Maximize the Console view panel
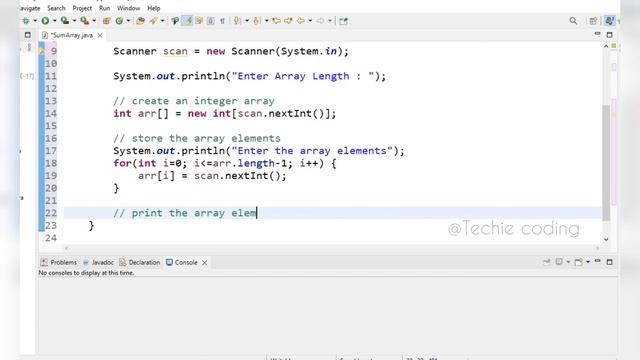 pos(609,262)
